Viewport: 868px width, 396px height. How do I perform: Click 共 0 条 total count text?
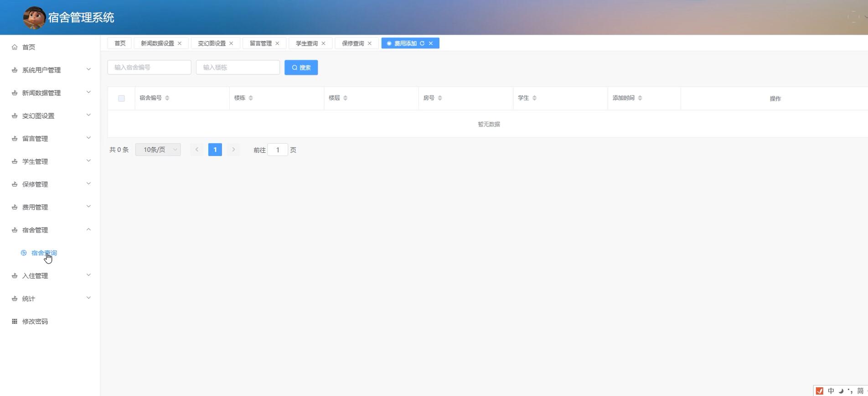click(119, 150)
